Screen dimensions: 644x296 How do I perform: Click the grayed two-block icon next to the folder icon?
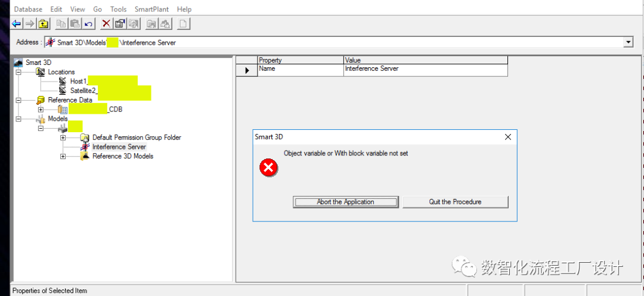tap(165, 24)
